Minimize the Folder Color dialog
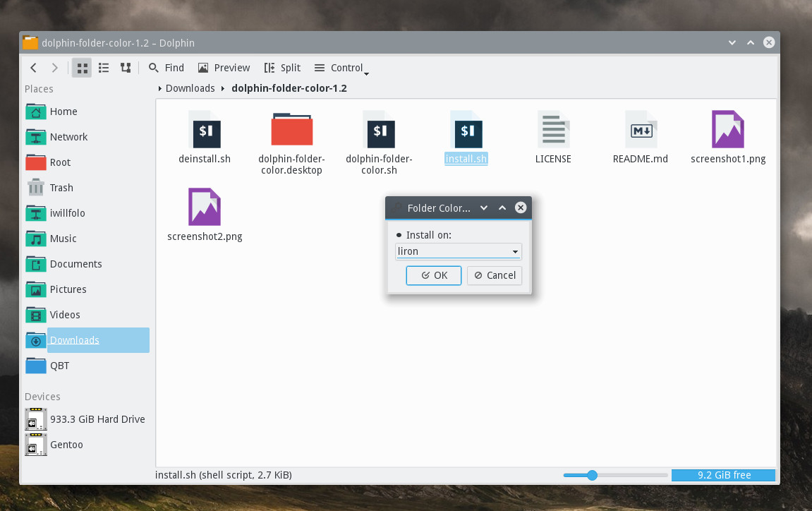The image size is (812, 511). pos(484,208)
